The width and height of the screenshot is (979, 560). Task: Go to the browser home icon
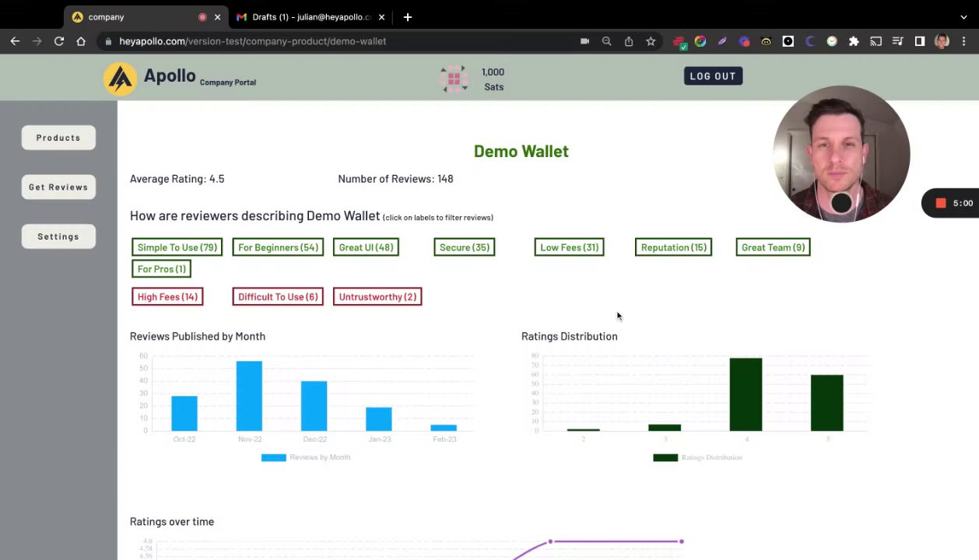(81, 41)
